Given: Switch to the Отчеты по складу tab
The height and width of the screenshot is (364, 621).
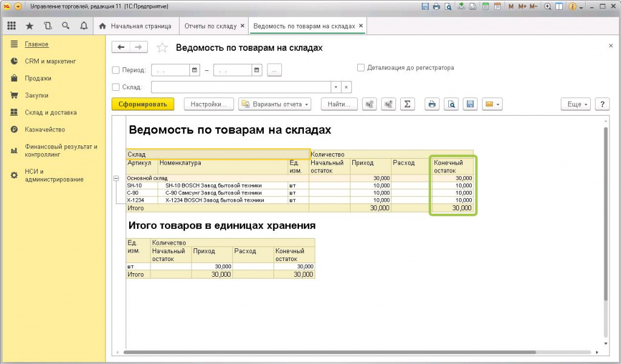Looking at the screenshot, I should 210,26.
